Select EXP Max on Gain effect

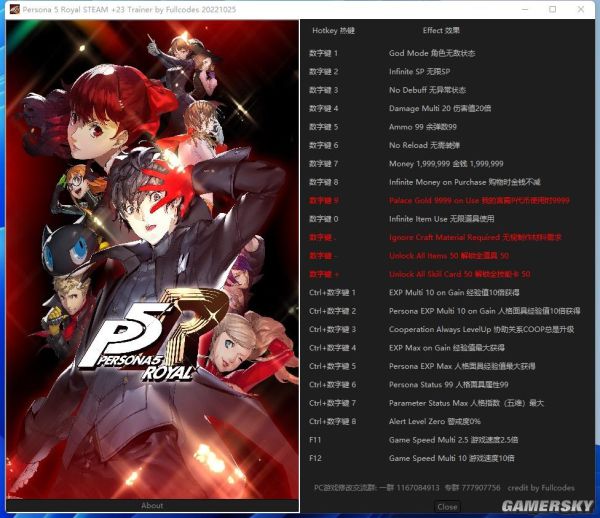pos(447,348)
